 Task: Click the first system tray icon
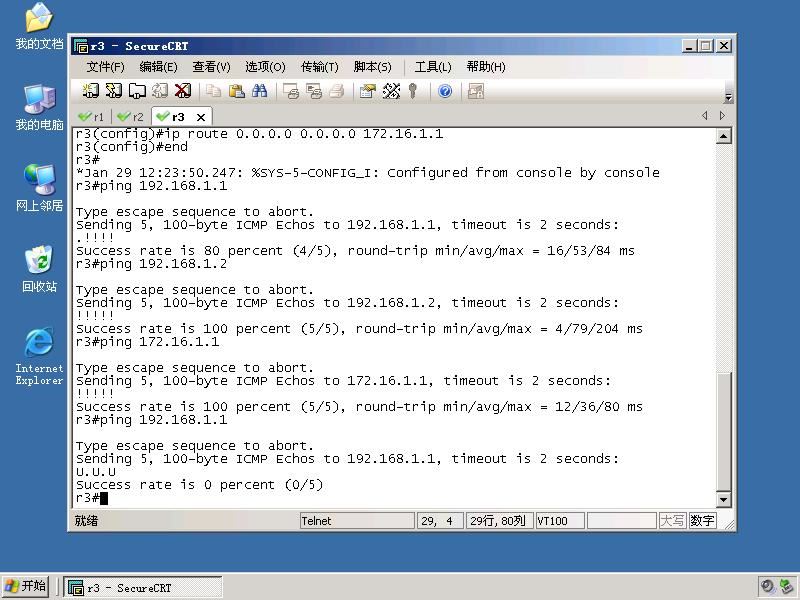tap(767, 587)
